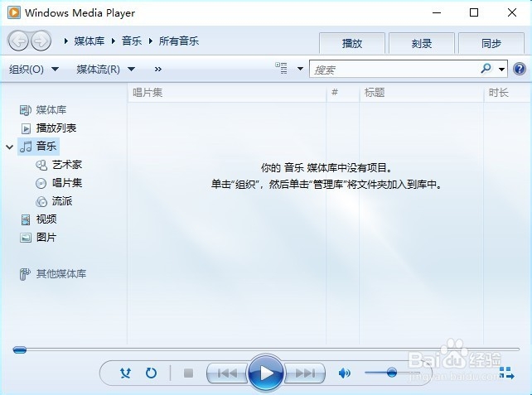Click the music note icon beside 音乐

pos(27,147)
